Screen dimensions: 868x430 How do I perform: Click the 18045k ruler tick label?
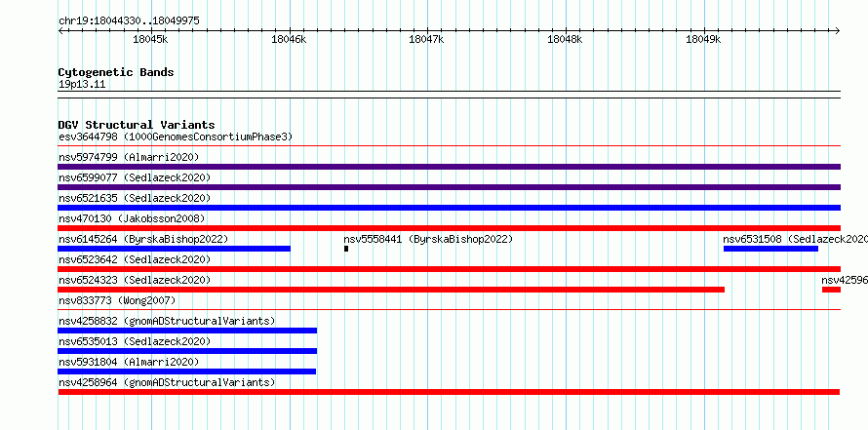[x=150, y=39]
